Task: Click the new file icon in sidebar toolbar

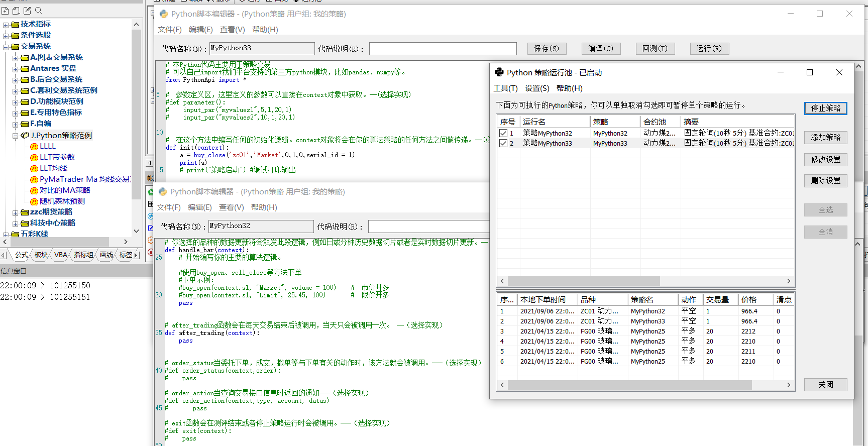Action: click(5, 11)
